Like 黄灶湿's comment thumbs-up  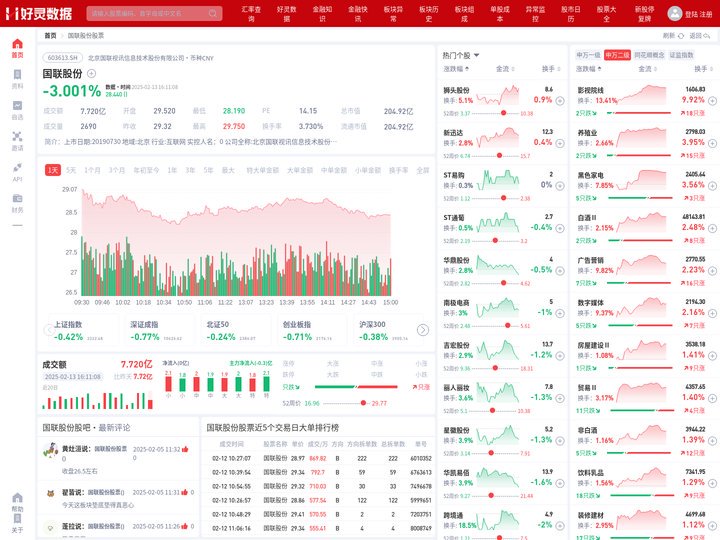(x=185, y=449)
